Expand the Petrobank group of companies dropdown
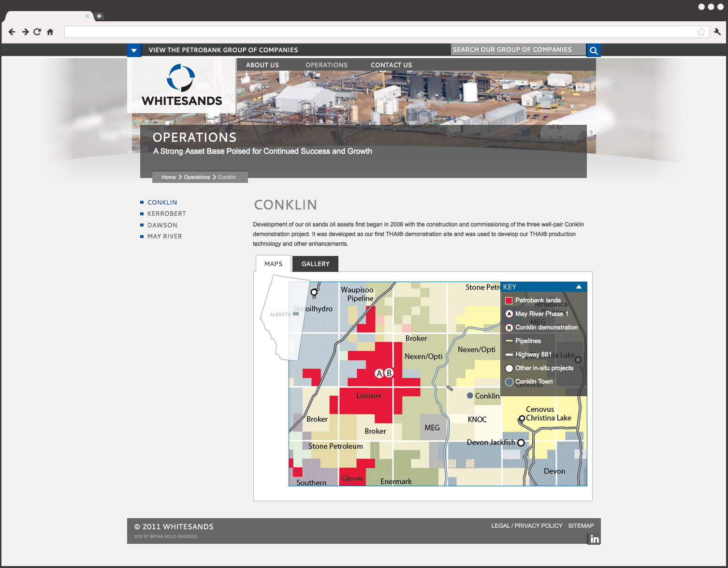728x568 pixels. (134, 50)
